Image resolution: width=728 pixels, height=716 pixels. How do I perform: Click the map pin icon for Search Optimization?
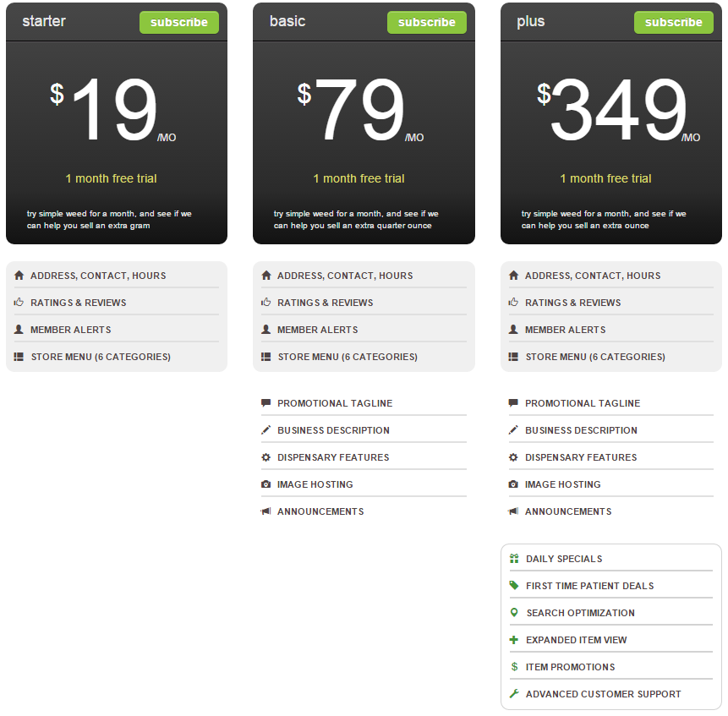[514, 613]
